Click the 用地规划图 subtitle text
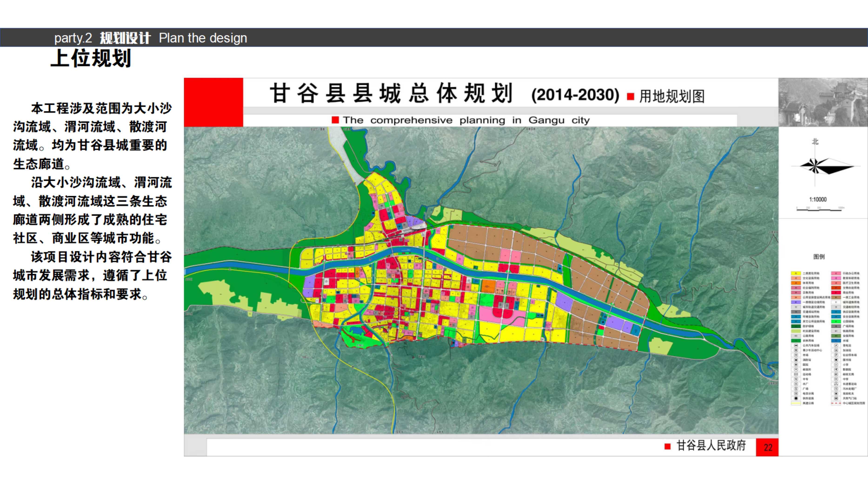 672,96
